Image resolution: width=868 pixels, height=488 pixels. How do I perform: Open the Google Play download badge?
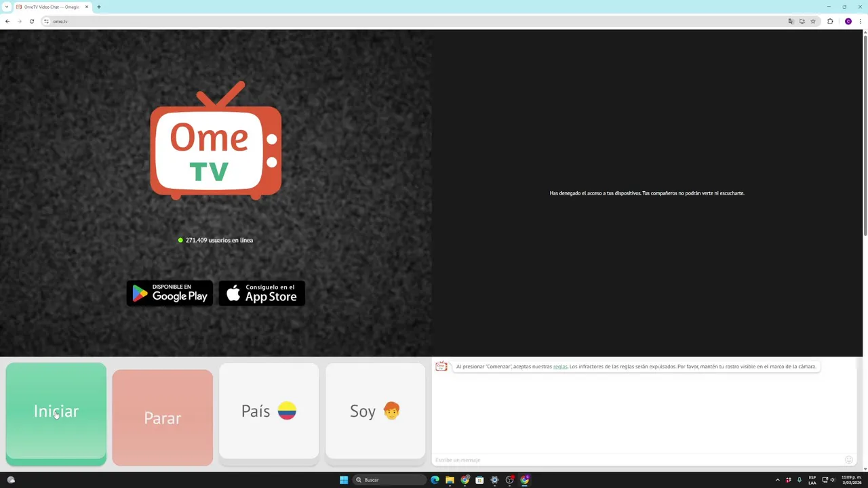pyautogui.click(x=170, y=293)
